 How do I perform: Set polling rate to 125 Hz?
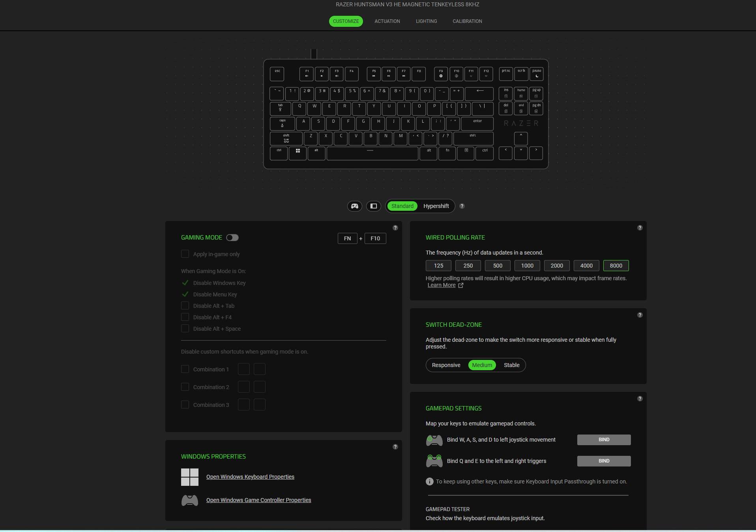click(x=438, y=266)
